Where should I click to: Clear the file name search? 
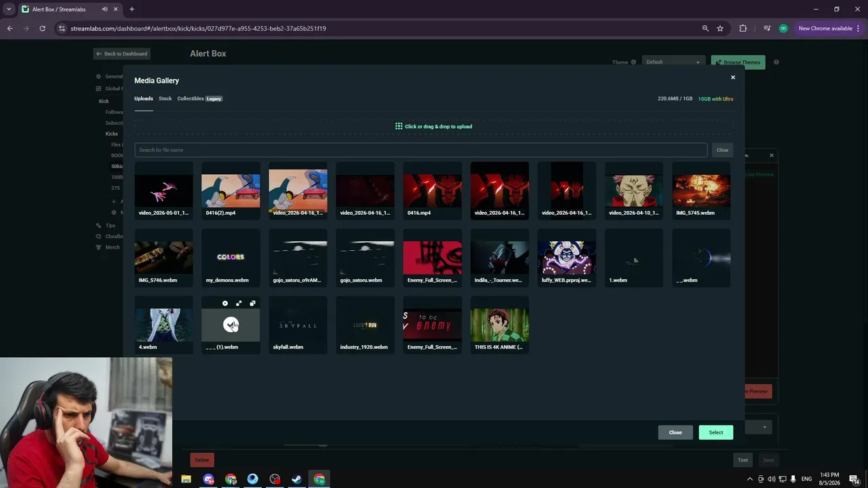click(x=722, y=150)
